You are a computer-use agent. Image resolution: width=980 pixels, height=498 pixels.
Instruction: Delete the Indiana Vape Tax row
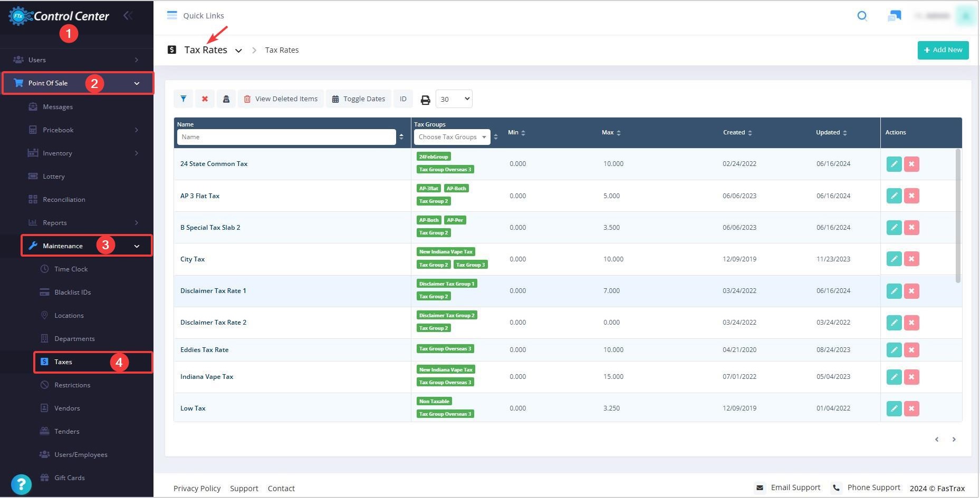[911, 377]
